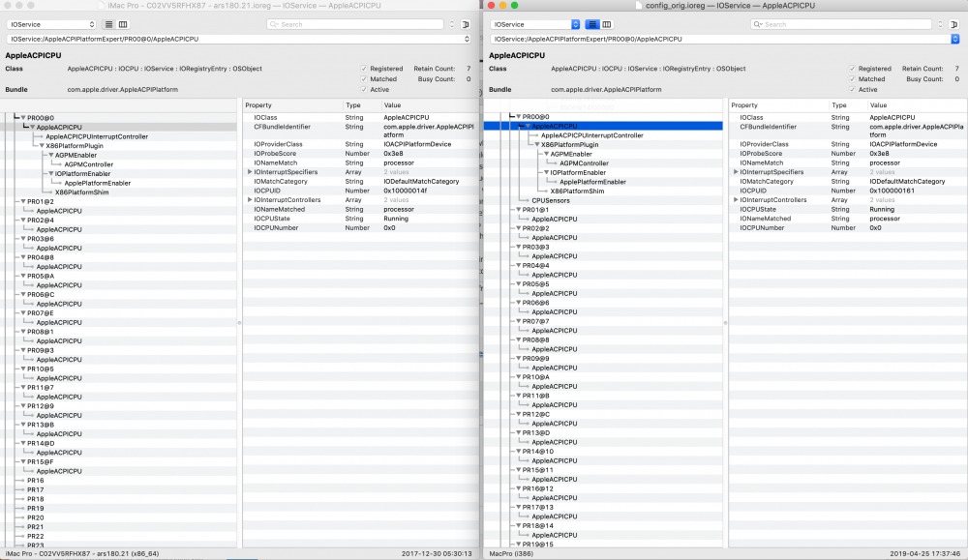Viewport: 968px width, 560px height.
Task: Select ApplePlatformEnabler in the iMac Pro tree
Action: coord(98,183)
